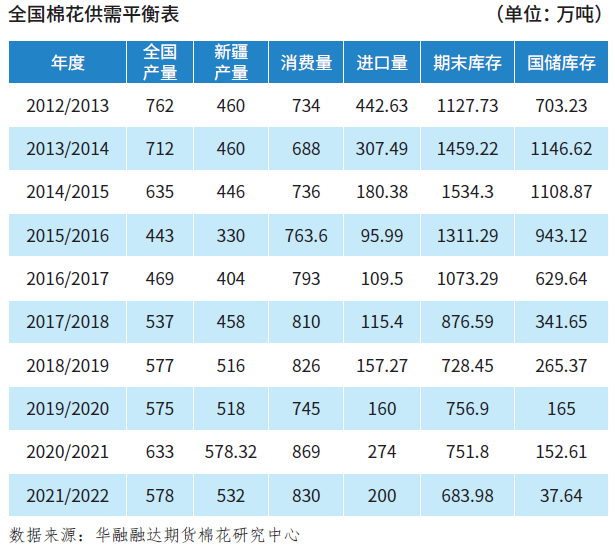
Task: Click the import value 442.63
Action: coord(382,106)
